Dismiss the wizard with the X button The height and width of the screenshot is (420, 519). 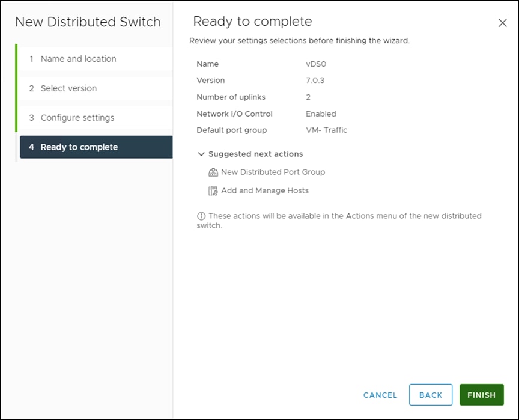point(503,23)
